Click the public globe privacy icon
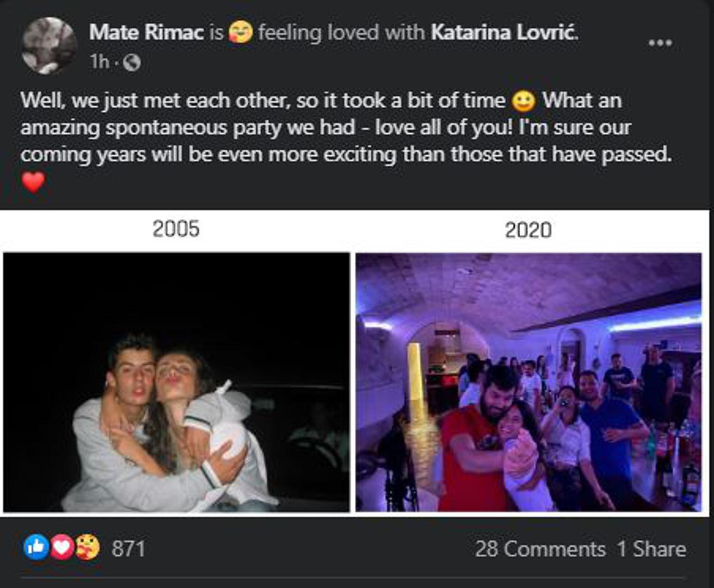The width and height of the screenshot is (714, 588). click(132, 63)
